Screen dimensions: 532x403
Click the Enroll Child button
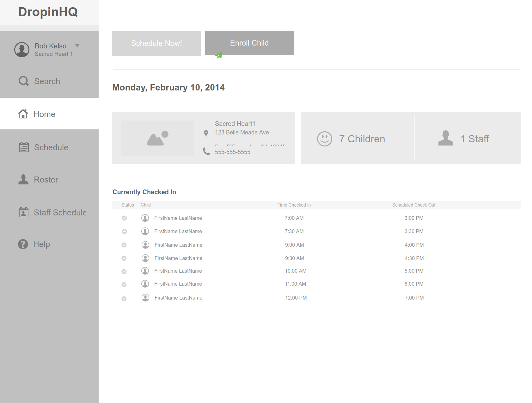point(249,43)
